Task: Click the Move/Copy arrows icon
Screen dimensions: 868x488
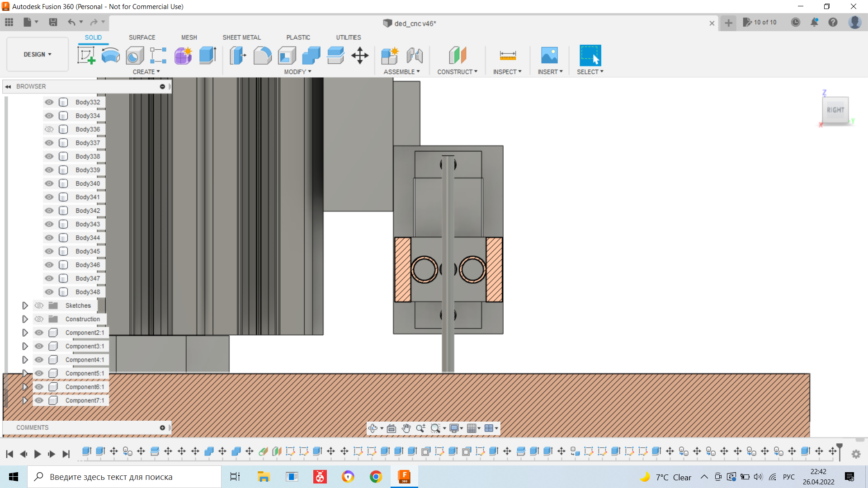Action: tap(360, 56)
